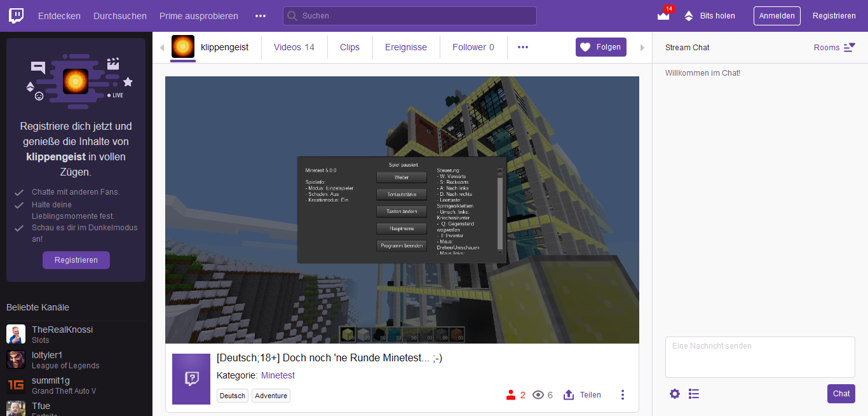The width and height of the screenshot is (868, 416).
Task: Click the magnifier icon in search bar
Action: 293,16
